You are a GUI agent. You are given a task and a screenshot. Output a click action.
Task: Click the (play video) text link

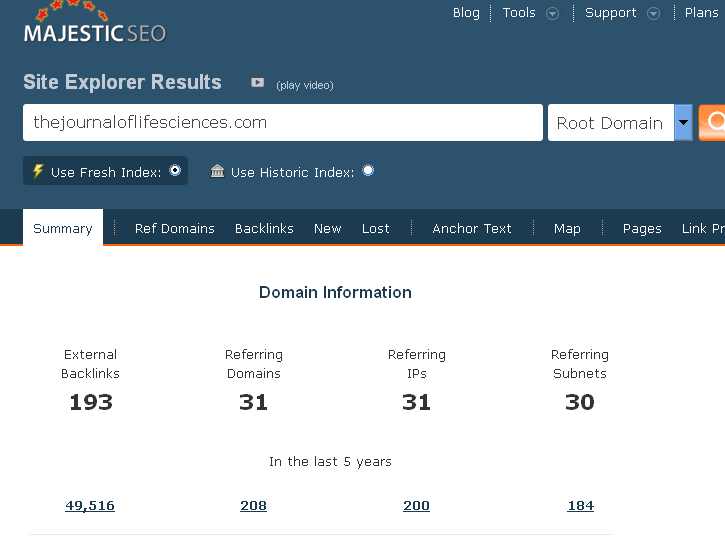(305, 86)
